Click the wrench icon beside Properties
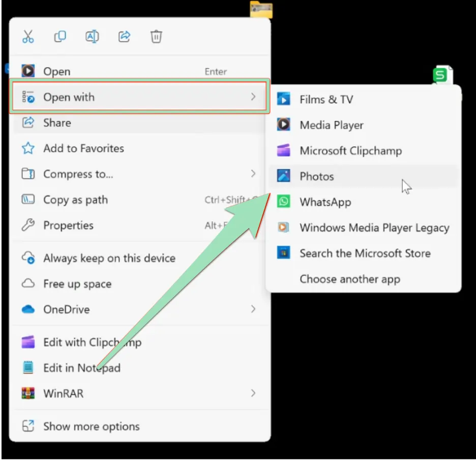This screenshot has width=476, height=461. [x=28, y=225]
